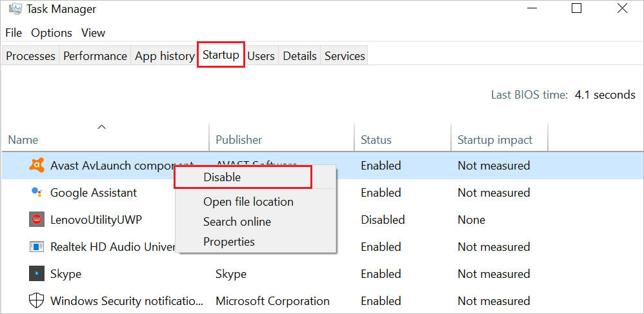The width and height of the screenshot is (644, 314).
Task: Click the Enabled status of Skype row
Action: coord(381,274)
